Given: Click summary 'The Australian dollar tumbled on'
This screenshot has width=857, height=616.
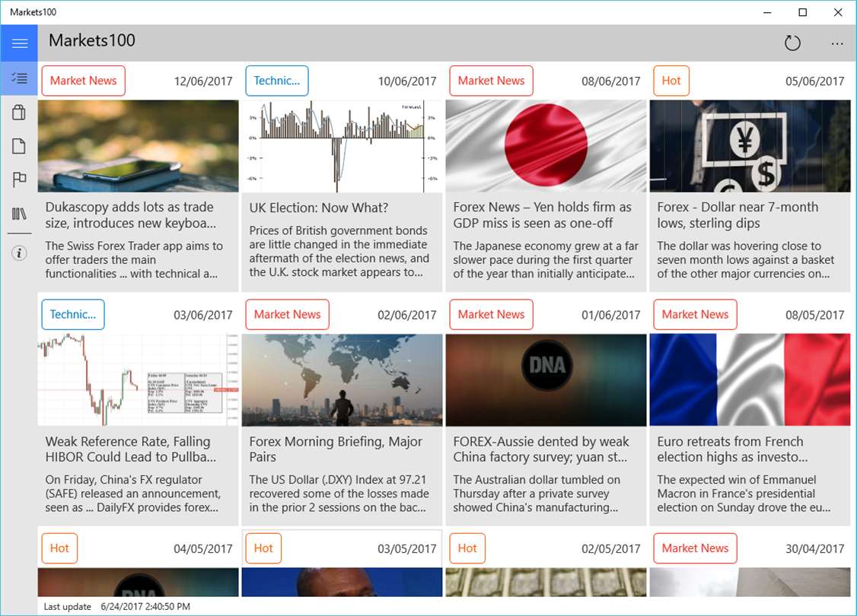Looking at the screenshot, I should (537, 494).
